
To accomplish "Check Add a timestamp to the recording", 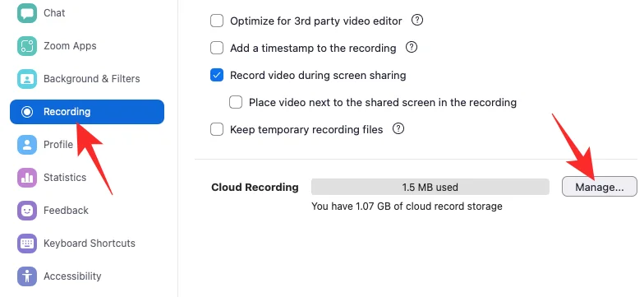I will click(217, 48).
